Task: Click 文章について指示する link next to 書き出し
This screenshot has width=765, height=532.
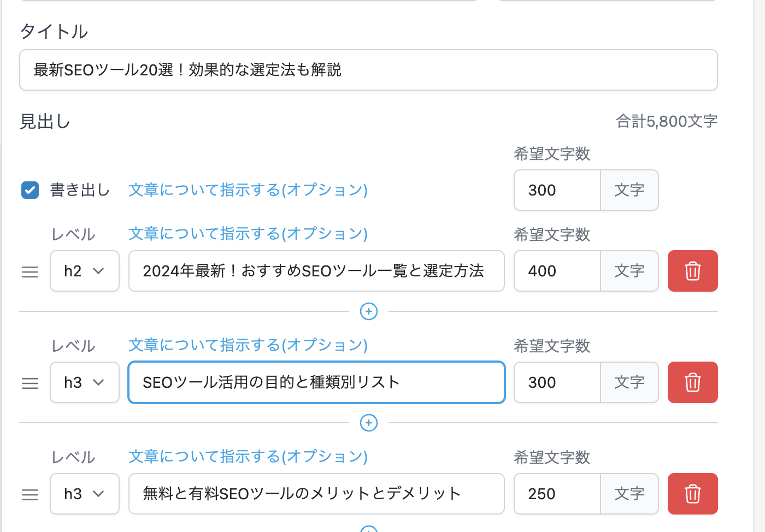Action: [248, 190]
